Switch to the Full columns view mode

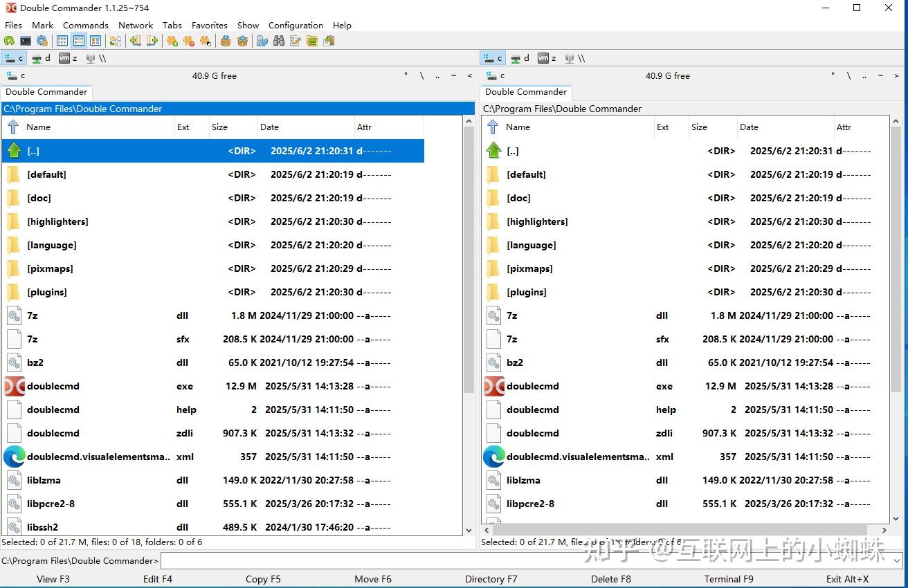pyautogui.click(x=79, y=41)
